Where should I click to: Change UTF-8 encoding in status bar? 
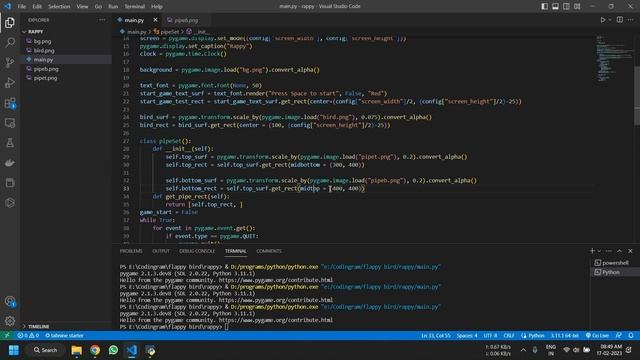(490, 336)
